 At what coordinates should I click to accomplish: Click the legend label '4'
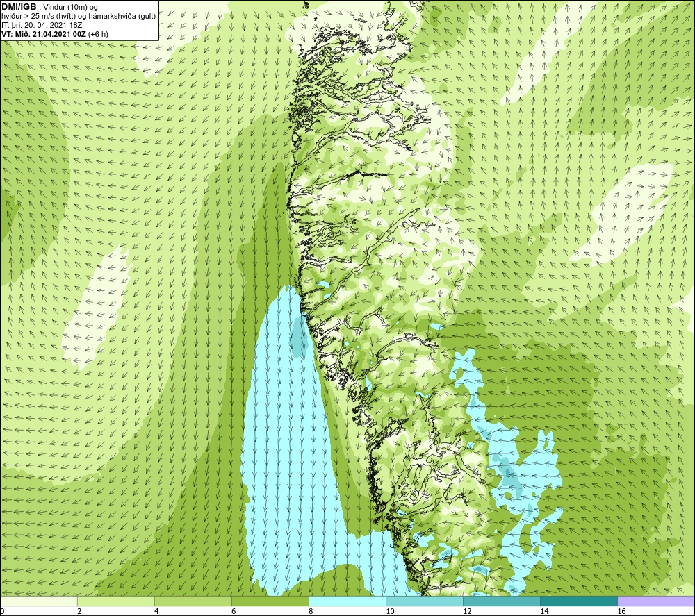point(156,612)
